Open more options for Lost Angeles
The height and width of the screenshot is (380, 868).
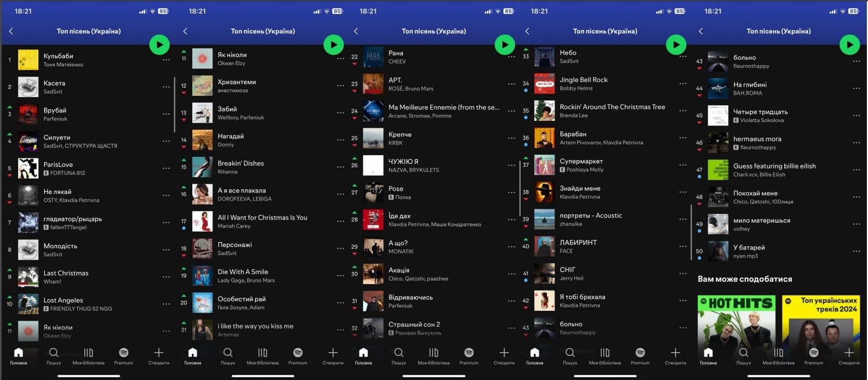[167, 304]
